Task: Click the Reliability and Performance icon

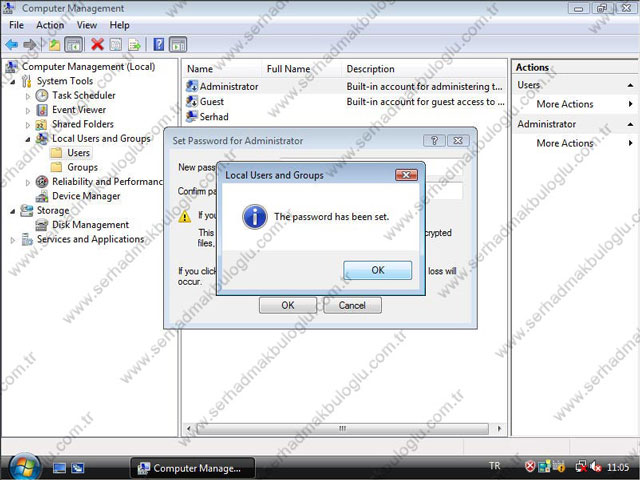Action: pyautogui.click(x=42, y=182)
